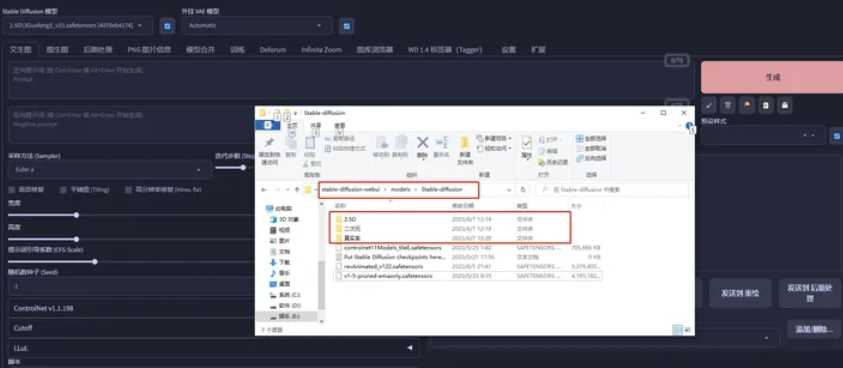Click the trash icon under the Generate button

[x=727, y=105]
